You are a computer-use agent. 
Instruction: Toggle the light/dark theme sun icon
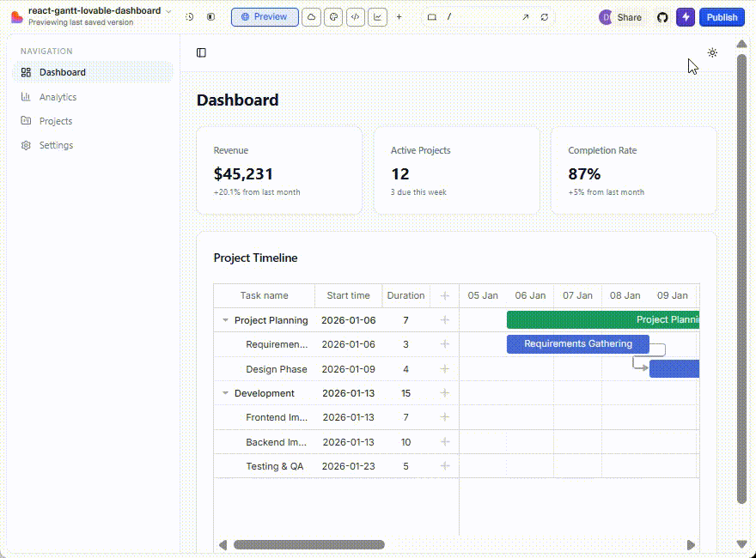tap(712, 52)
